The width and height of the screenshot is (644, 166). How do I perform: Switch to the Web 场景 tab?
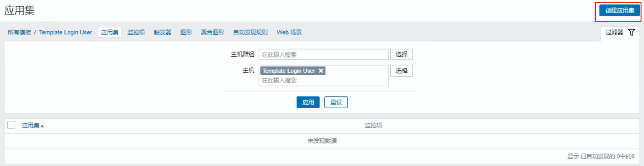pyautogui.click(x=289, y=32)
